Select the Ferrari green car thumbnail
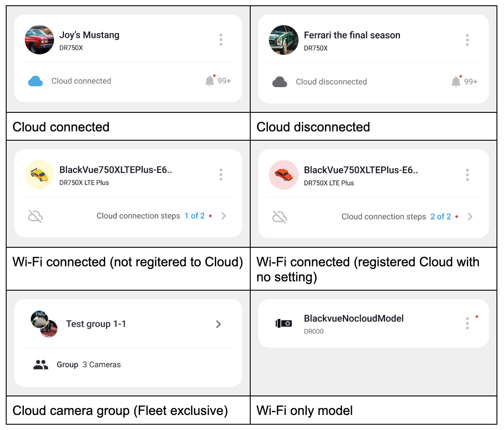504x430 pixels. click(x=284, y=40)
